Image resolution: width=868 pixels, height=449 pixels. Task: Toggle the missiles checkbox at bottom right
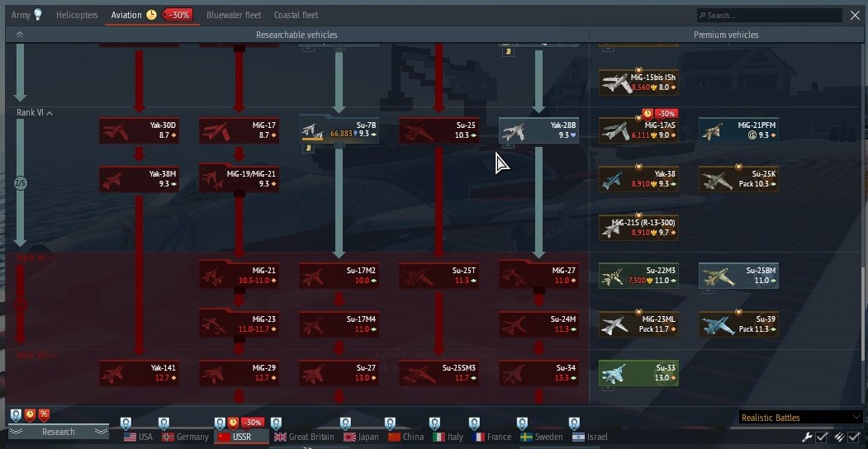click(854, 437)
